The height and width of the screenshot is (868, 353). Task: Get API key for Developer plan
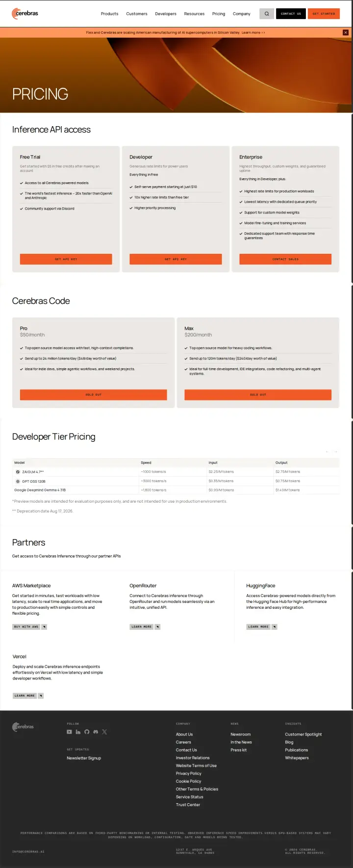click(x=176, y=259)
